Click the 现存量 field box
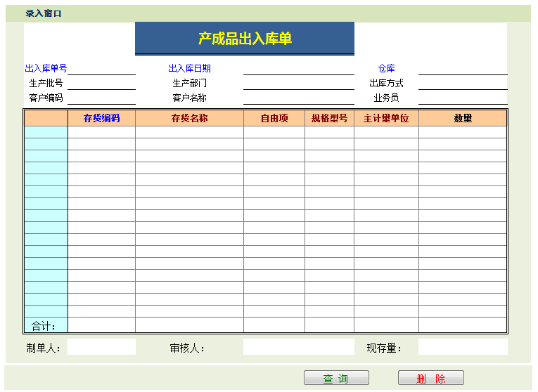Viewport: 538px width, 392px height. (x=463, y=347)
